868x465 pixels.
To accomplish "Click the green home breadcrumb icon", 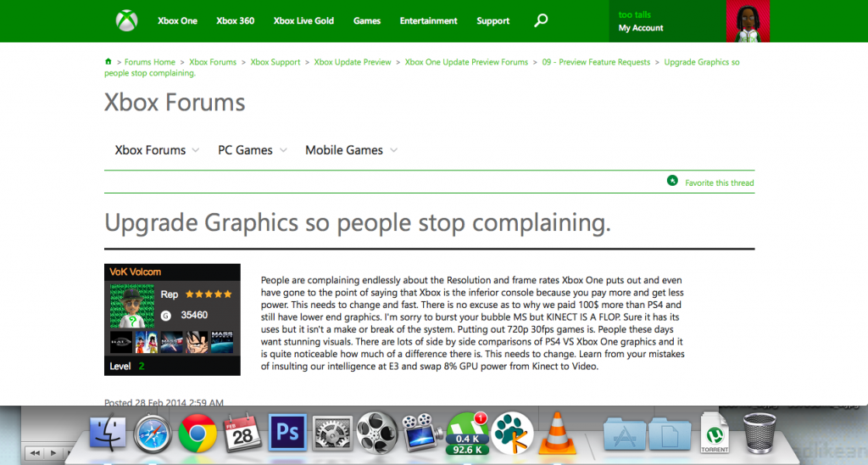I will [108, 62].
